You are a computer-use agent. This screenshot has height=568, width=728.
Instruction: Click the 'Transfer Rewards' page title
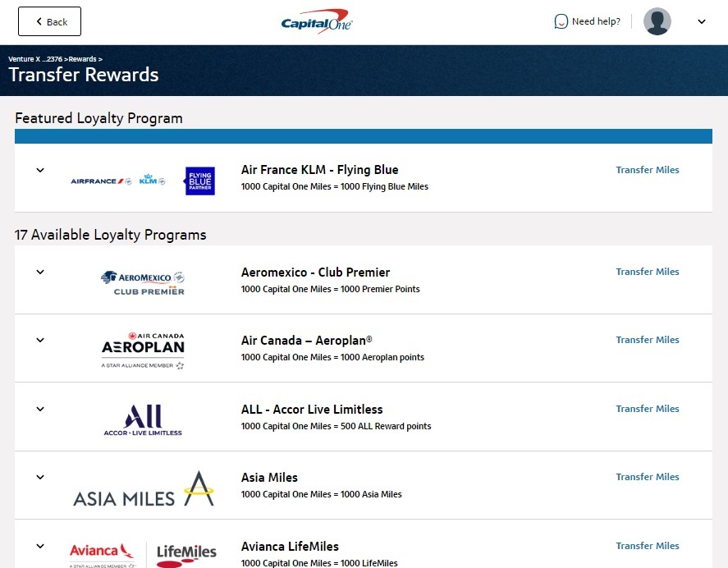(84, 75)
